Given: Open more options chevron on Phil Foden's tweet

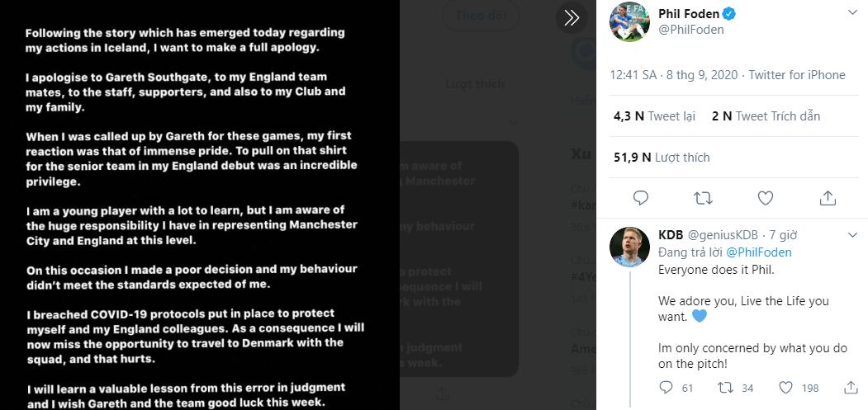Looking at the screenshot, I should click(x=852, y=14).
